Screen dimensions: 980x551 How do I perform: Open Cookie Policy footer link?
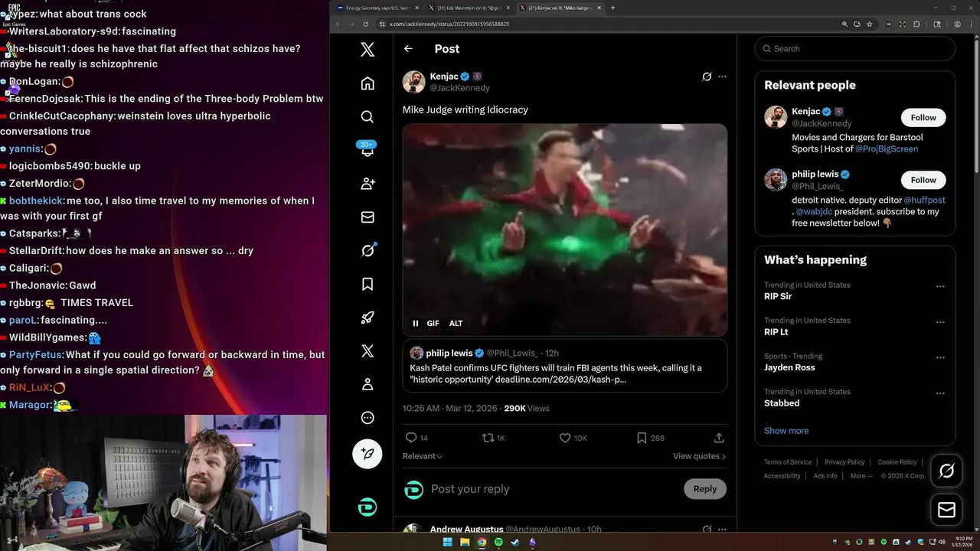[897, 462]
